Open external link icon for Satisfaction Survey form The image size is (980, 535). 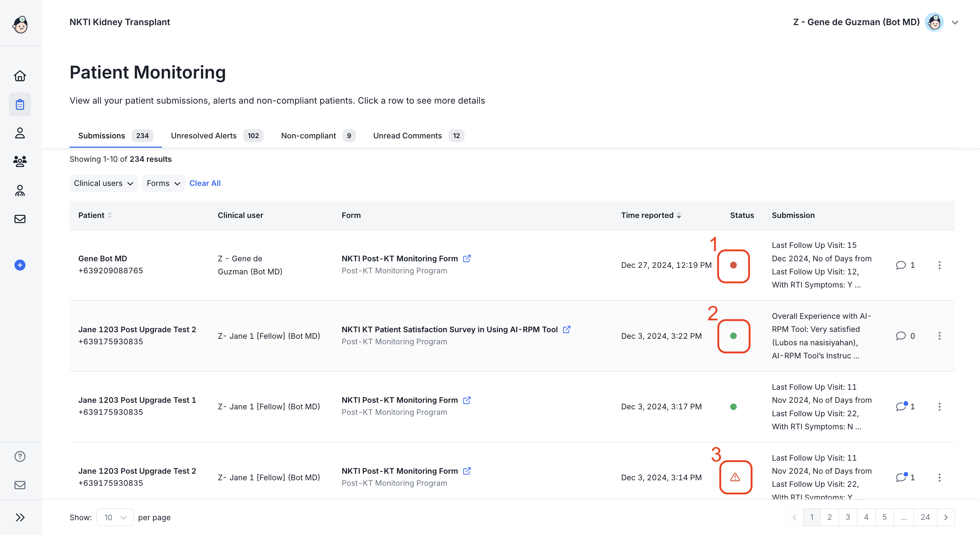pyautogui.click(x=566, y=329)
